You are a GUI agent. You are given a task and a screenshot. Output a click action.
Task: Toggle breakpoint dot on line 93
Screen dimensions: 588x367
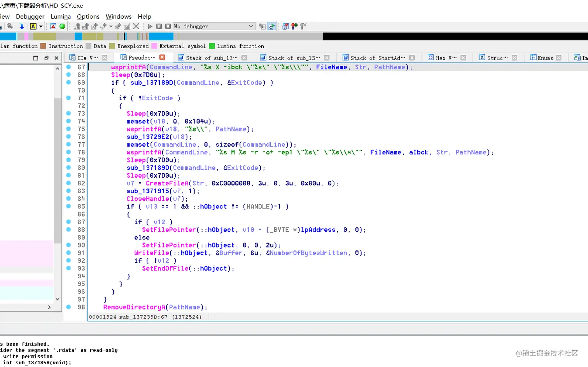coord(68,268)
